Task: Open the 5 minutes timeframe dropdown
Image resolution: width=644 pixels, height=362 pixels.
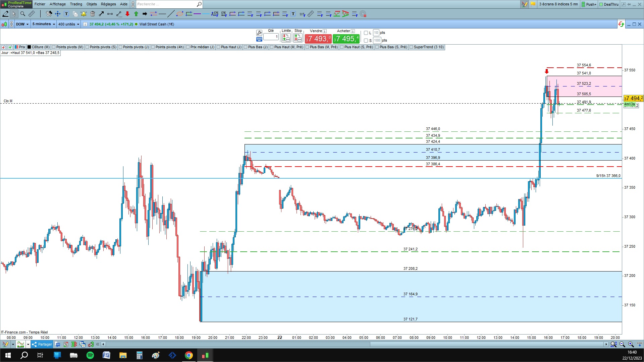Action: tap(44, 24)
